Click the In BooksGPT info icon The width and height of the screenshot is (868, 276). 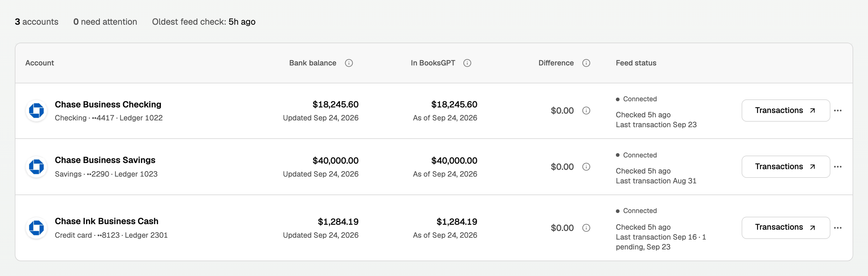pos(467,63)
